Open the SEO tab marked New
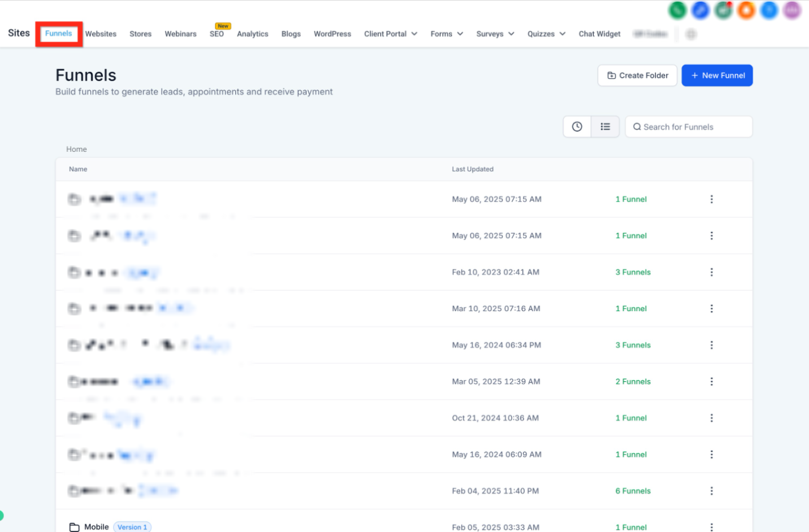Screen dimensions: 809x532 click(x=217, y=34)
